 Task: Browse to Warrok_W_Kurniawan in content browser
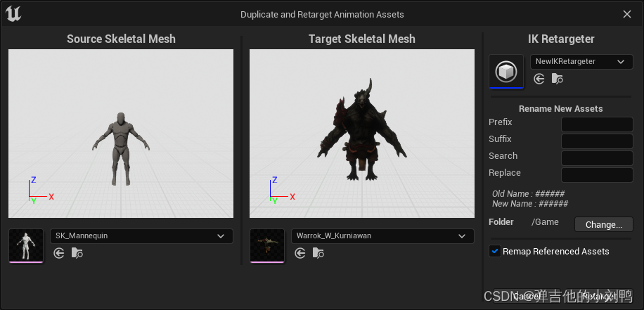[318, 253]
